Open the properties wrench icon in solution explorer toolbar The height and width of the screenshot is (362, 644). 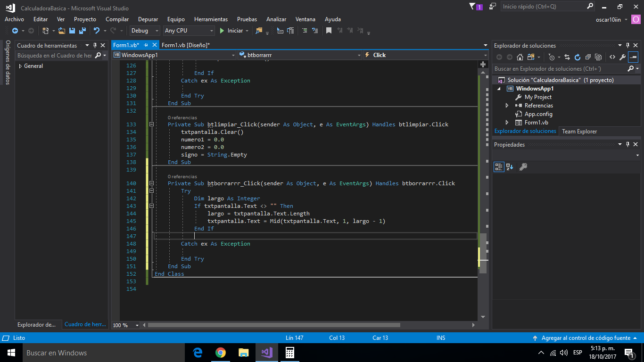622,57
